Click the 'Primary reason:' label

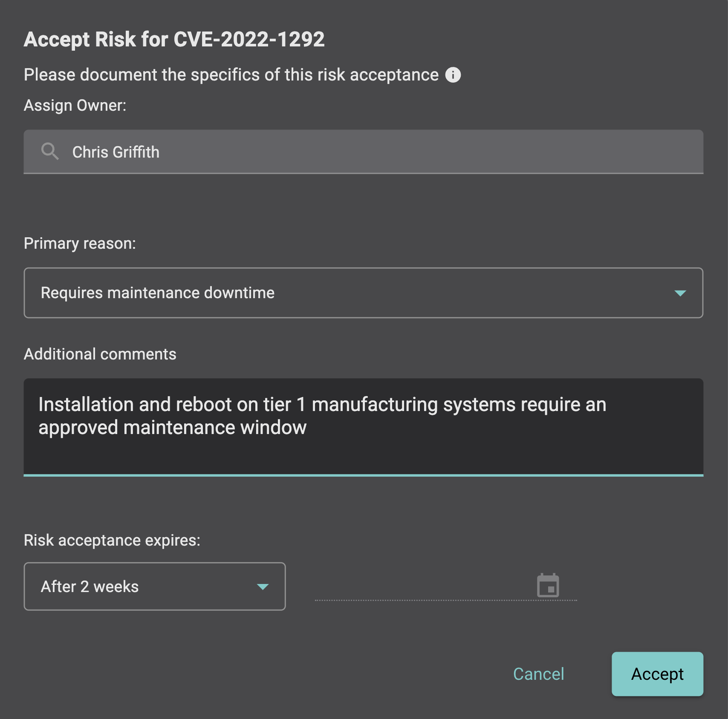tap(80, 244)
